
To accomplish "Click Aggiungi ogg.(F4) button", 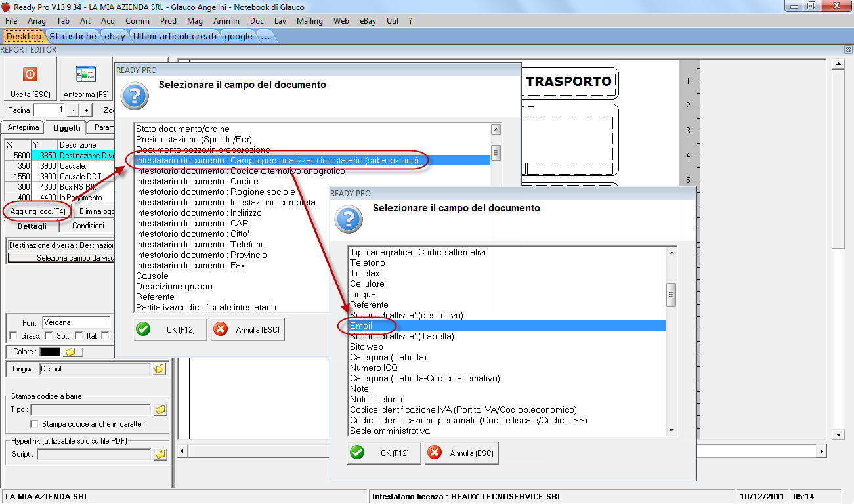I will (x=37, y=211).
